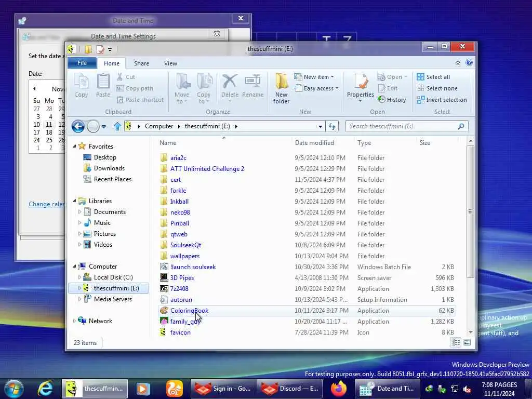Image resolution: width=532 pixels, height=399 pixels.
Task: Click the muted volume tray icon
Action: click(x=468, y=389)
